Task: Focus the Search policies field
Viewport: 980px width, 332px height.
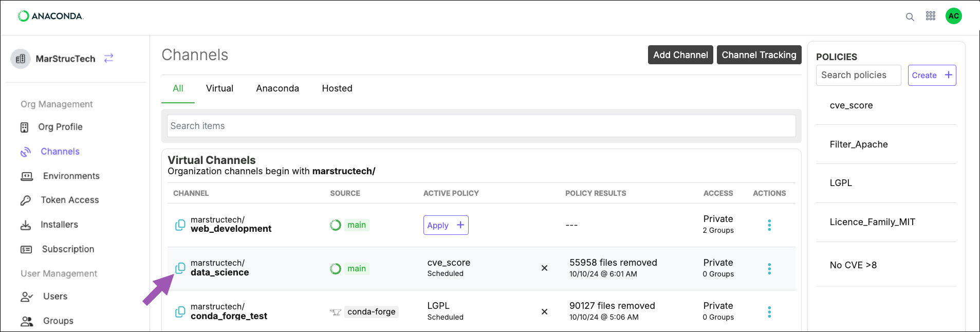Action: (x=858, y=75)
